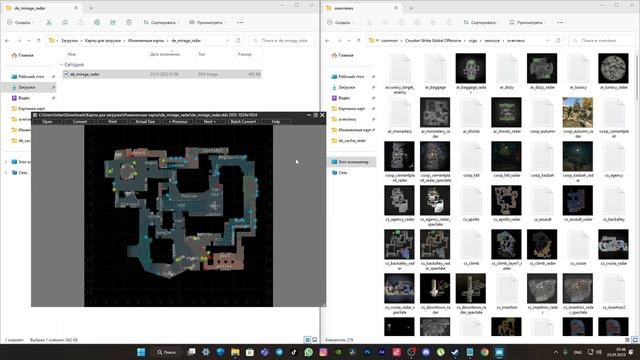Open Discord from the taskbar

coord(426,352)
